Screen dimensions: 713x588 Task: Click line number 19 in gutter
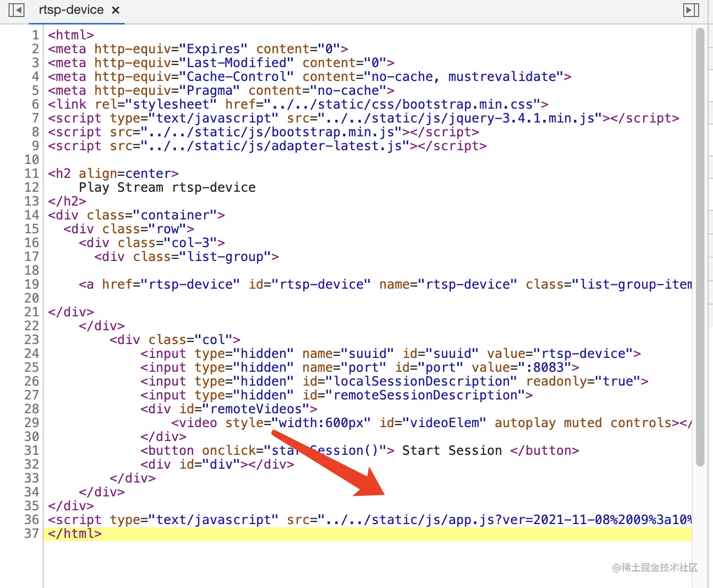click(32, 284)
